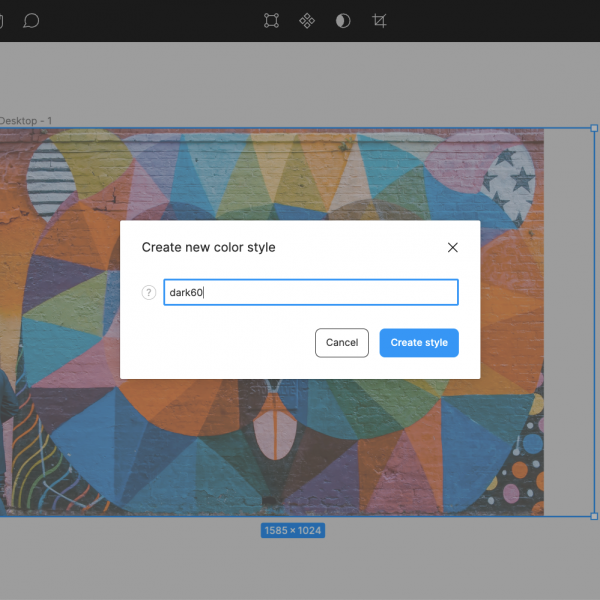600x600 pixels.
Task: Click the empty dark toolbar area right of the Crop icon
Action: (500, 20)
